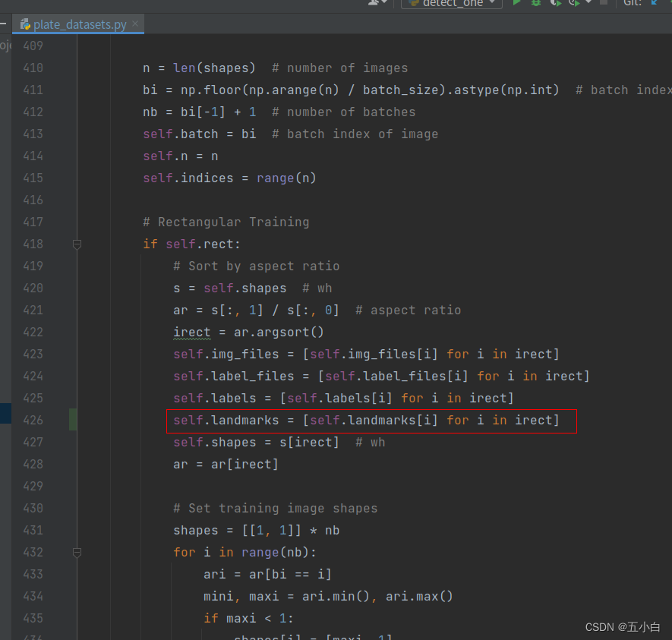Click 'self.batch = bi' assignment
Image resolution: width=672 pixels, height=640 pixels.
coord(199,134)
